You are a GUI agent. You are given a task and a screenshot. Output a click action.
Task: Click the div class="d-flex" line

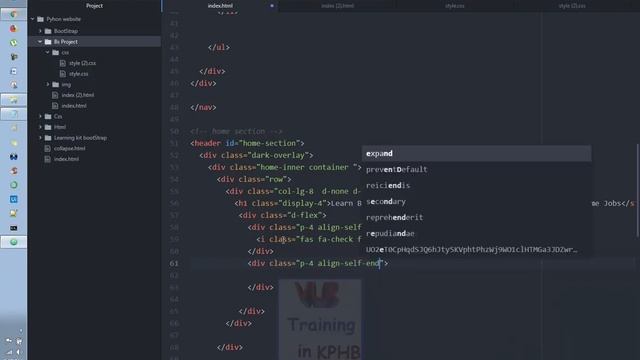tap(282, 215)
